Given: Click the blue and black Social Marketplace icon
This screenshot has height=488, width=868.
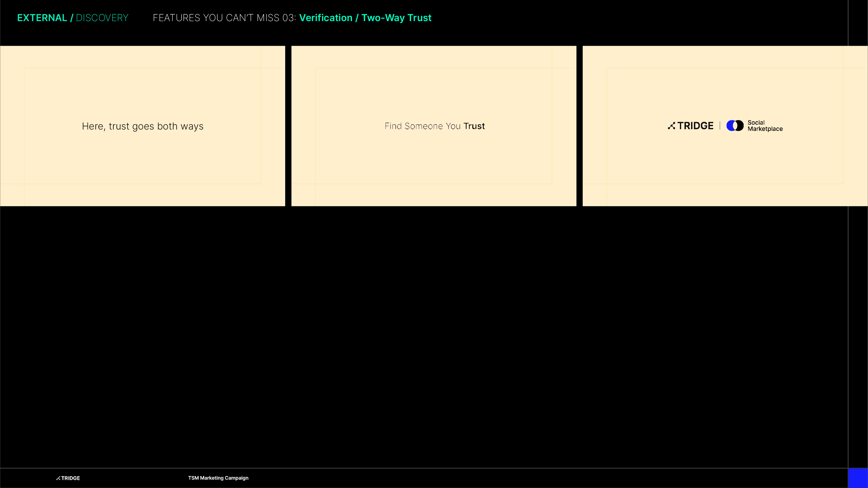Looking at the screenshot, I should (735, 126).
